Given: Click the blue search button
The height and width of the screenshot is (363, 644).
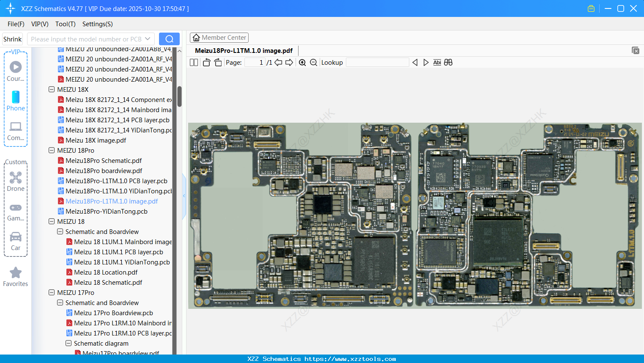Looking at the screenshot, I should point(169,39).
